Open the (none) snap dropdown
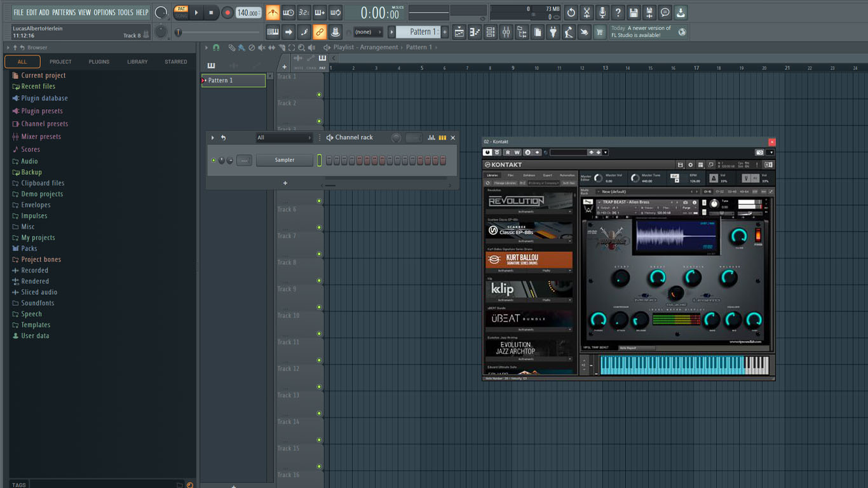Image resolution: width=868 pixels, height=488 pixels. 368,32
